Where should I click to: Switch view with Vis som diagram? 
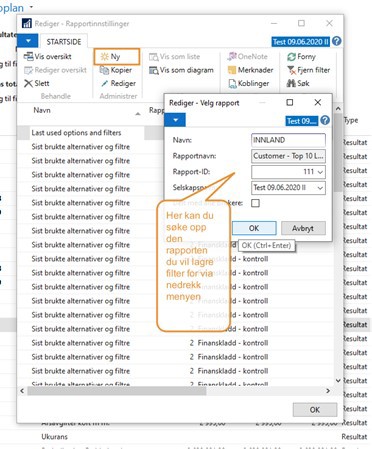[181, 70]
